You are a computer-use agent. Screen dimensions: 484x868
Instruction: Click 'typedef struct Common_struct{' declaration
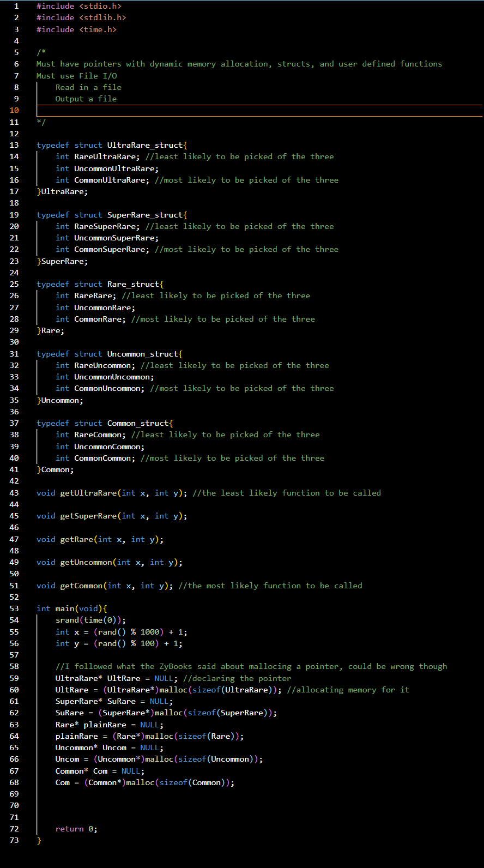[x=105, y=423]
